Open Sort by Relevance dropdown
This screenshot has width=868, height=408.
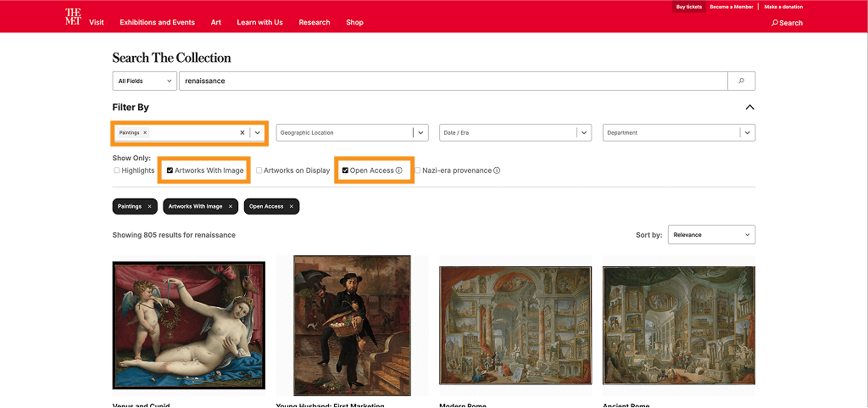(x=711, y=235)
